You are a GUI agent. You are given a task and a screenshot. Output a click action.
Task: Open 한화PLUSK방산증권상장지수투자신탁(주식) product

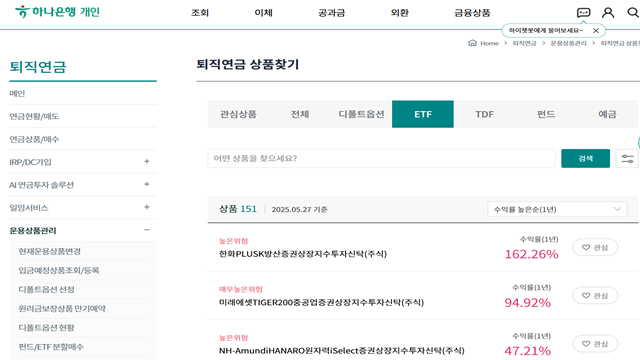(x=303, y=254)
